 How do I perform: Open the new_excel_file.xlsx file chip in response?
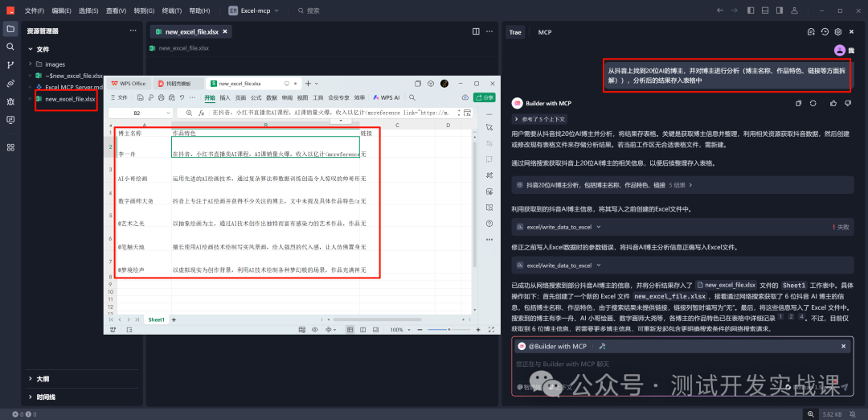[726, 285]
